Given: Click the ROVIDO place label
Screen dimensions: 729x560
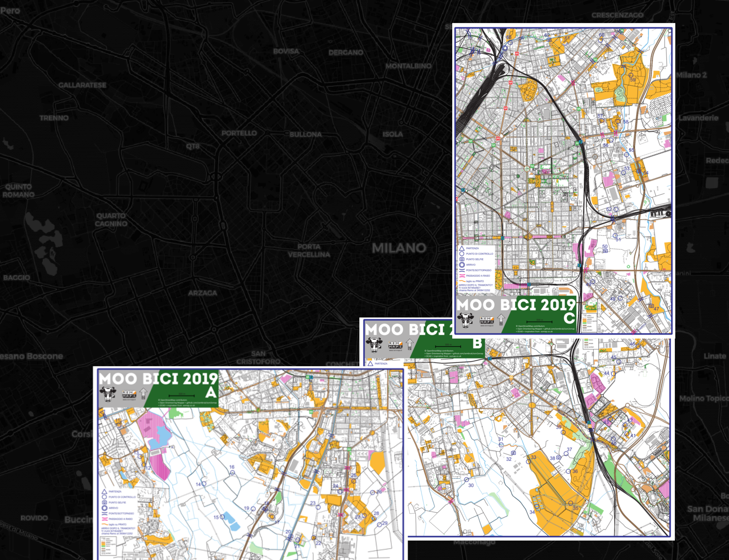Looking at the screenshot, I should pos(34,518).
